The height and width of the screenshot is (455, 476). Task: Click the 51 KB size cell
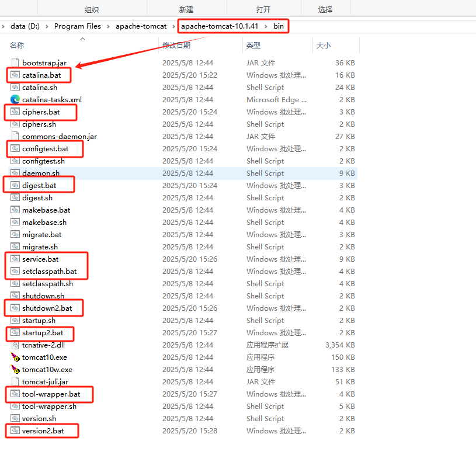[x=345, y=381]
